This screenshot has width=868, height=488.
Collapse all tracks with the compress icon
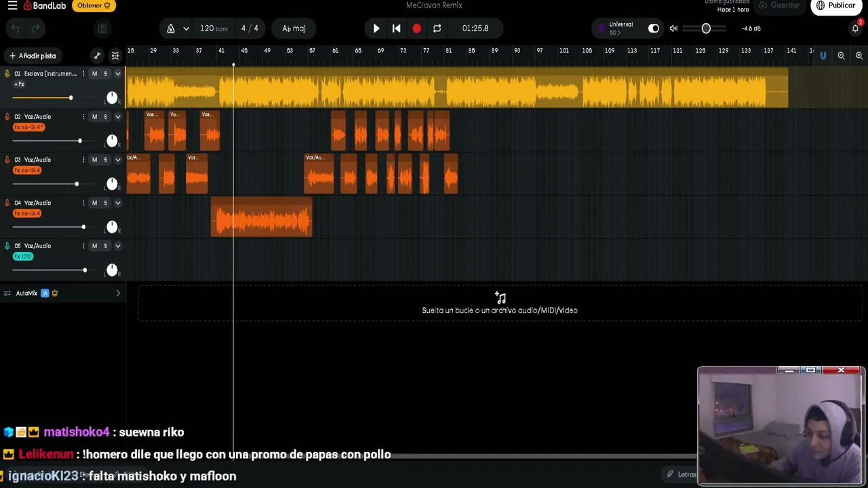pyautogui.click(x=115, y=56)
